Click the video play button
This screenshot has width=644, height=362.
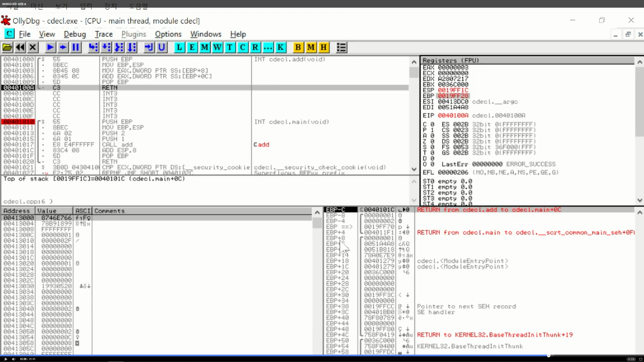[6, 359]
